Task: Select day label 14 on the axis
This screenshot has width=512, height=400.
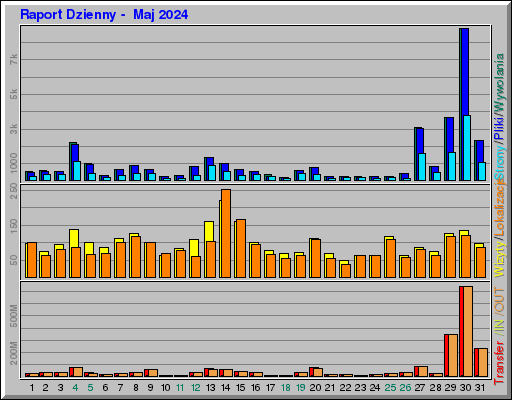Action: click(225, 388)
